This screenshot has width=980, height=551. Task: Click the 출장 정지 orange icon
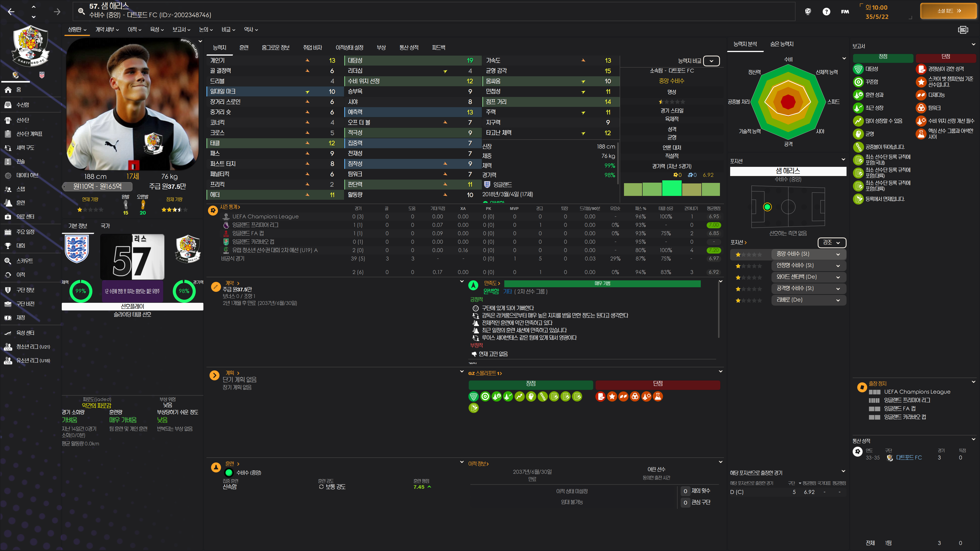tap(862, 387)
